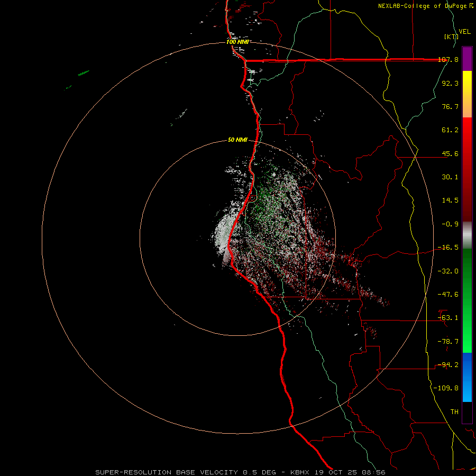The width and height of the screenshot is (476, 476).
Task: Select the -16.5 velocity scale value
Action: (448, 248)
